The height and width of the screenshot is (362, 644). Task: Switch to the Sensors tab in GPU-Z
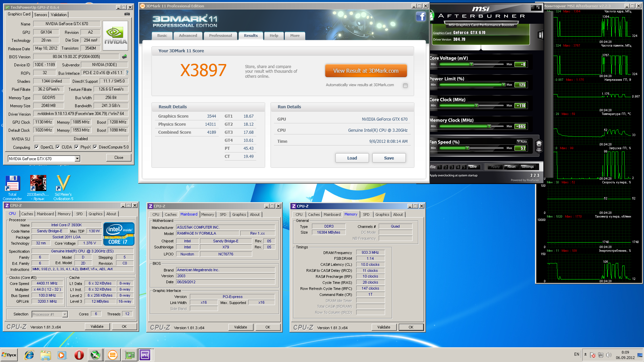tap(41, 15)
